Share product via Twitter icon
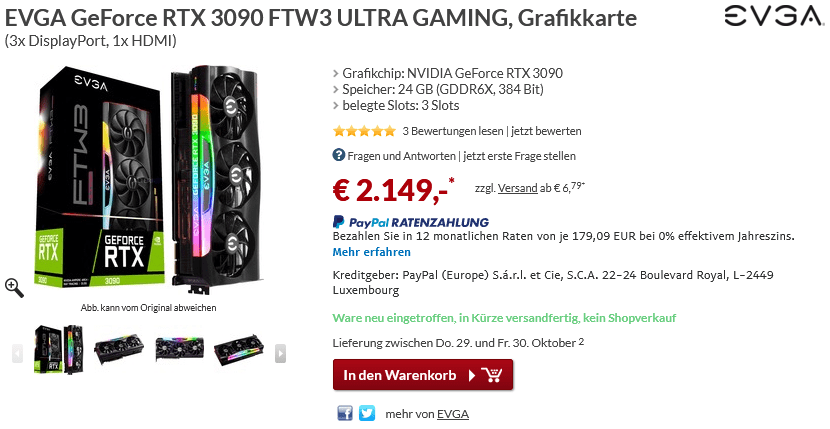Image resolution: width=830 pixels, height=429 pixels. [367, 413]
